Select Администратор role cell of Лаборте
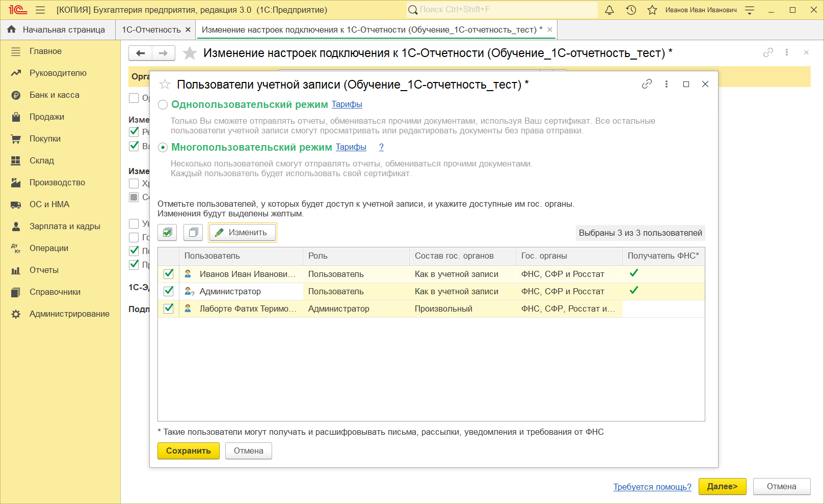Image resolution: width=824 pixels, height=504 pixels. pyautogui.click(x=356, y=309)
